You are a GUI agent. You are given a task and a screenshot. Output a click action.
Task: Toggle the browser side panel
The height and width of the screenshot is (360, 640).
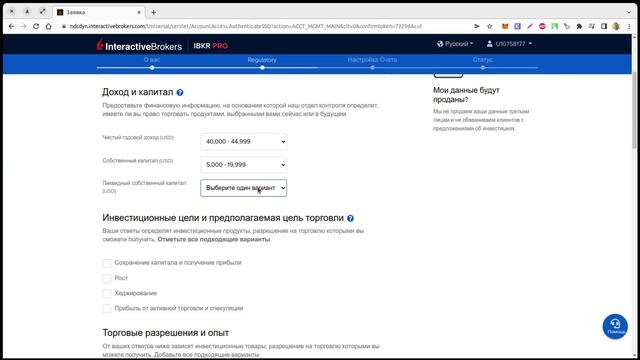coord(604,26)
